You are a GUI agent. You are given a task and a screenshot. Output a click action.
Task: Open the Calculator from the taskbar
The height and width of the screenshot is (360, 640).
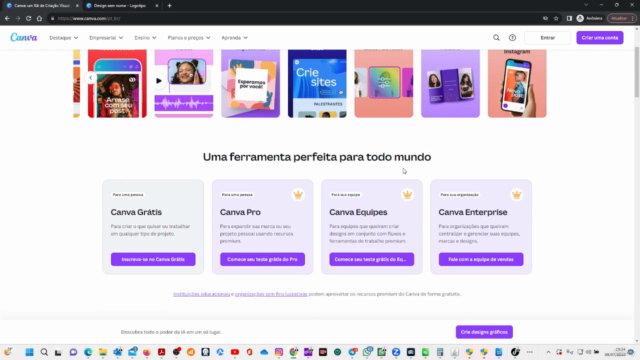tap(440, 352)
